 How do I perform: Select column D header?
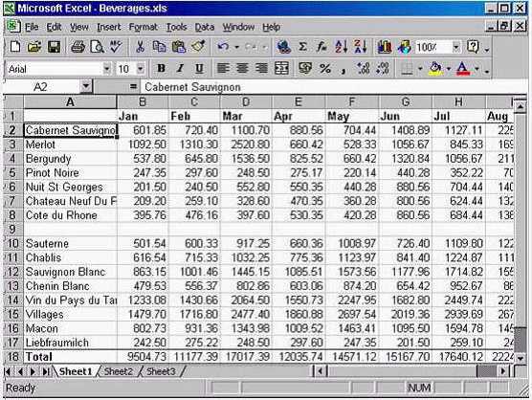(x=246, y=101)
